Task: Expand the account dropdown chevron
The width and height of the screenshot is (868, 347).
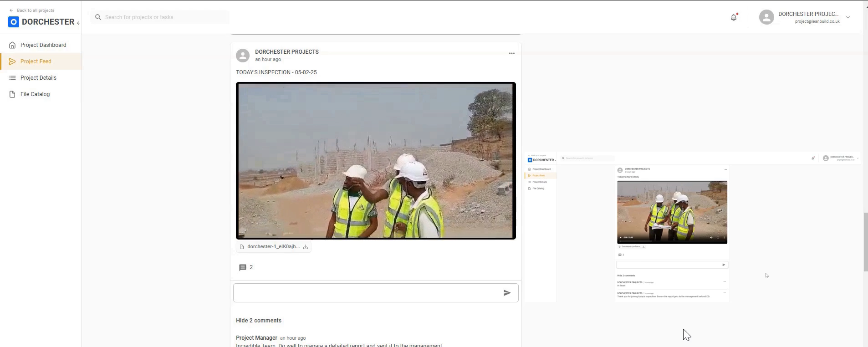Action: (848, 17)
